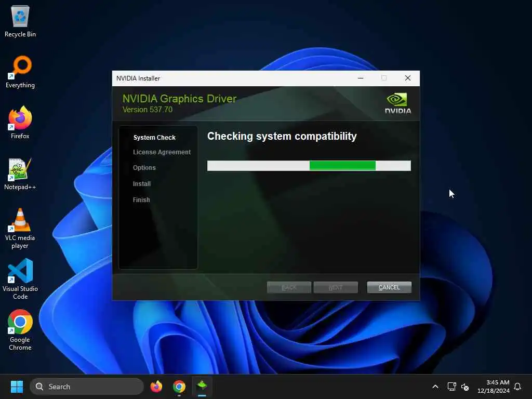Viewport: 532px width, 399px height.
Task: Select the NVIDIA installer taskbar icon
Action: coord(202,386)
